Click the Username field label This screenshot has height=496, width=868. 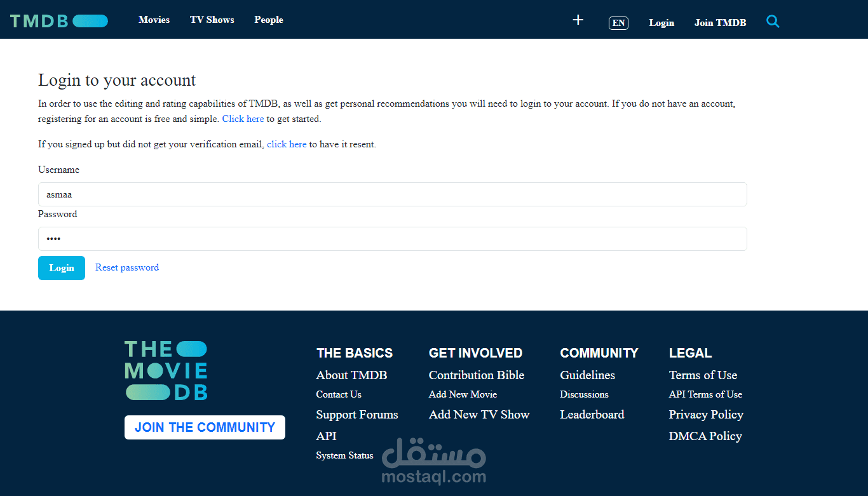[58, 170]
